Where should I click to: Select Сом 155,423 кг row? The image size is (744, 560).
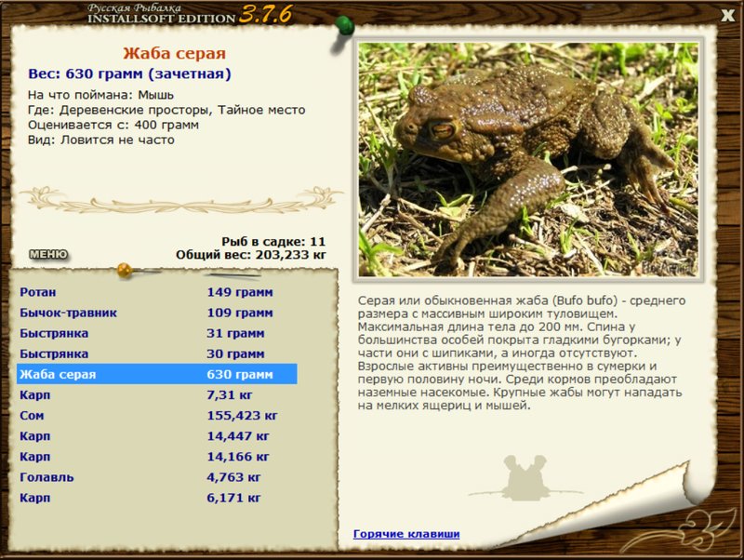coord(156,416)
